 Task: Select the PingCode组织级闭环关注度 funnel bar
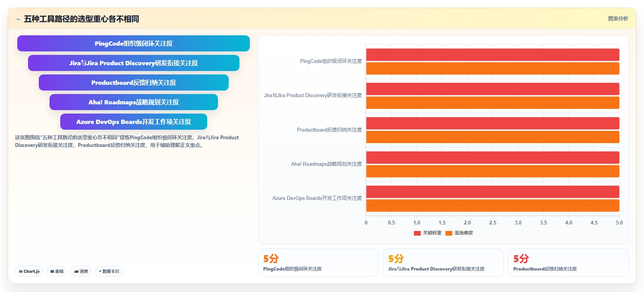134,43
